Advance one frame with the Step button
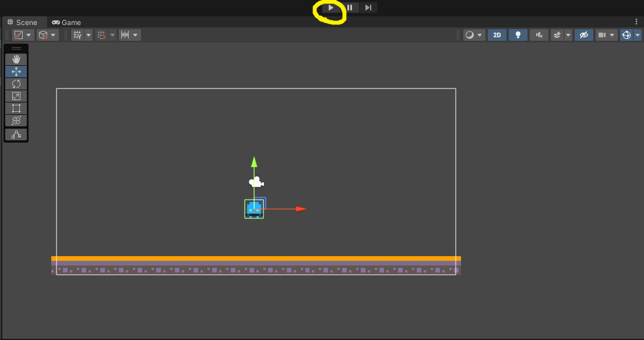644x340 pixels. pyautogui.click(x=368, y=8)
